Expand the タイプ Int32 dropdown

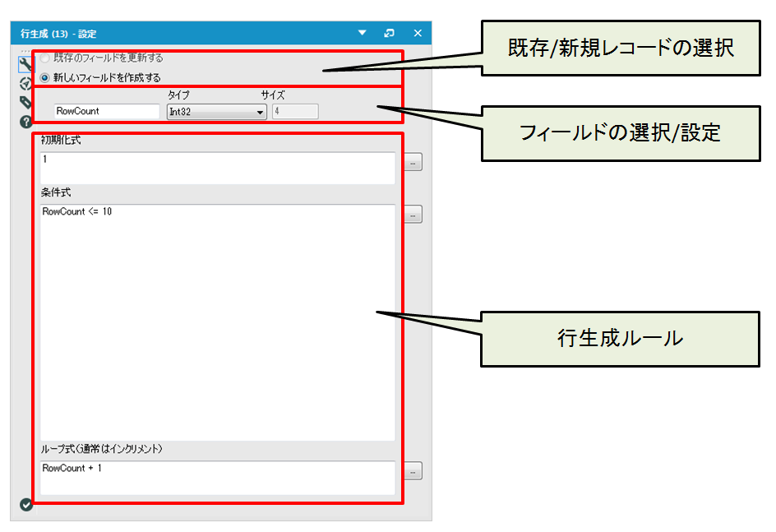coord(217,112)
